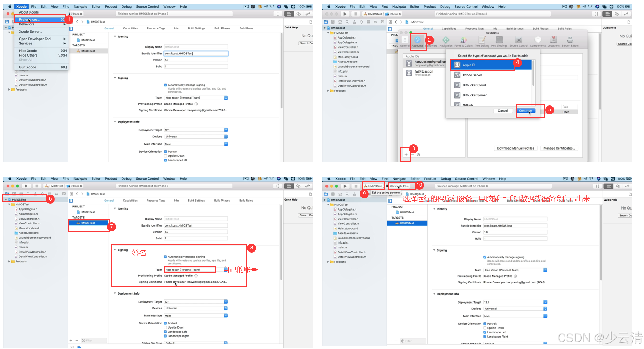Click Download Manual Profiles button
The image size is (644, 349).
point(515,148)
